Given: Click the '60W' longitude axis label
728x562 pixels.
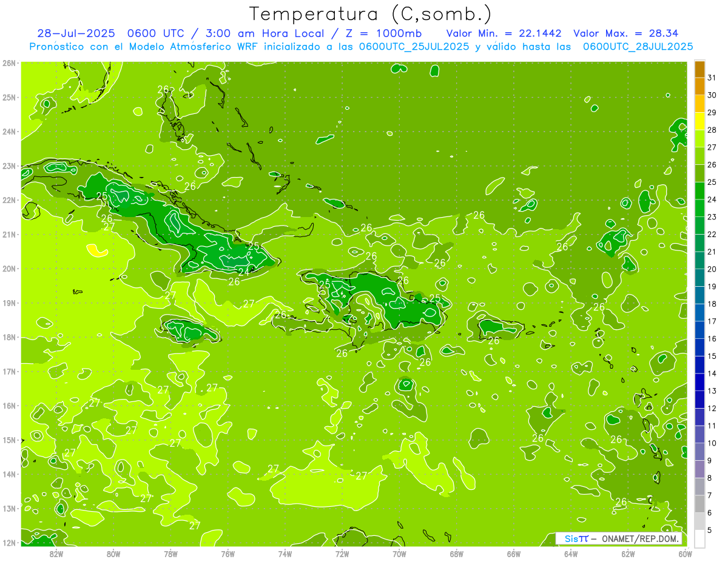Looking at the screenshot, I should click(x=686, y=554).
